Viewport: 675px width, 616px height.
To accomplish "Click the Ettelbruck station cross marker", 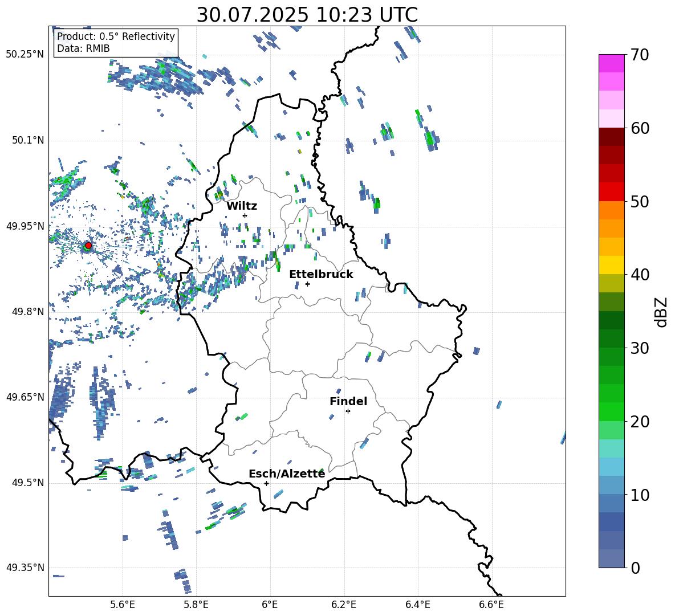I will (x=307, y=284).
